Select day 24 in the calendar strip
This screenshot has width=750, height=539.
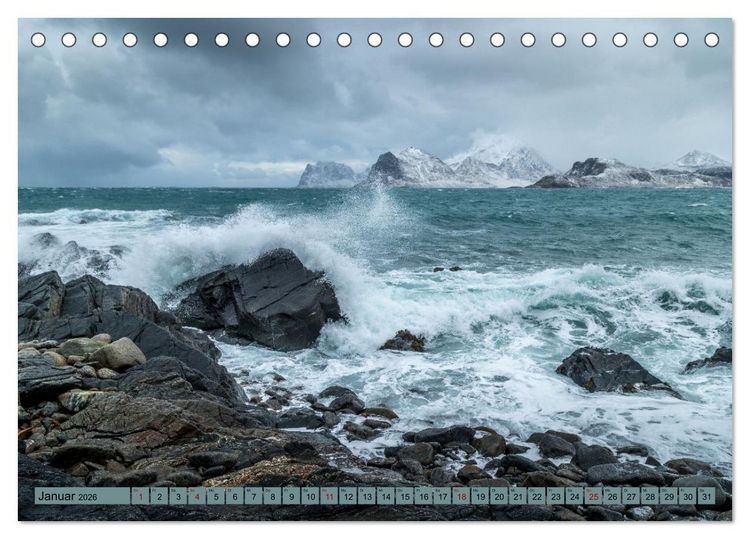(x=575, y=496)
